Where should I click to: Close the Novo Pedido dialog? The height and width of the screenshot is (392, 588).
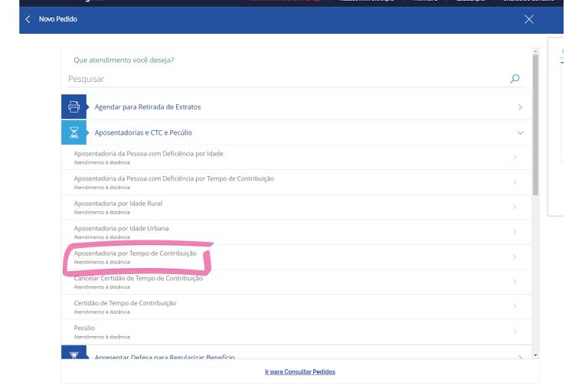(529, 19)
